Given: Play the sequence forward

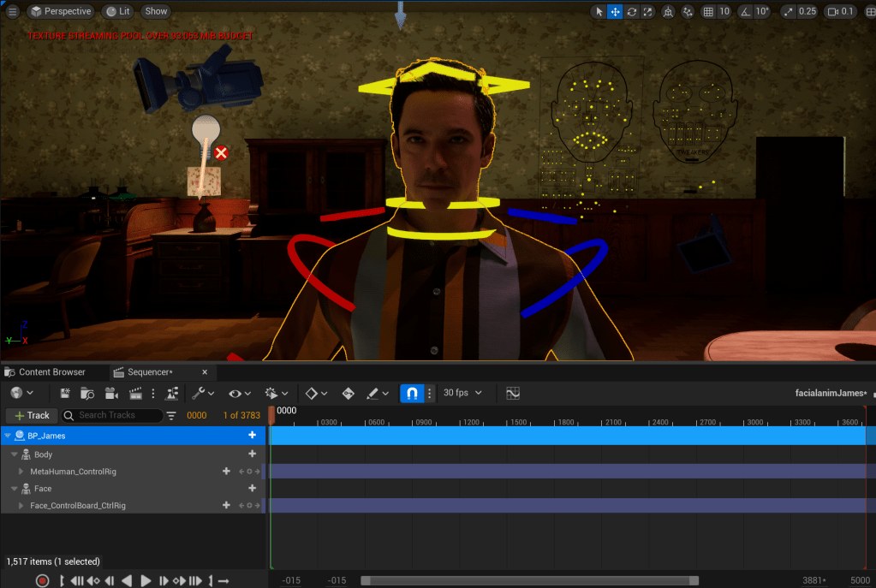Looking at the screenshot, I should (x=146, y=581).
